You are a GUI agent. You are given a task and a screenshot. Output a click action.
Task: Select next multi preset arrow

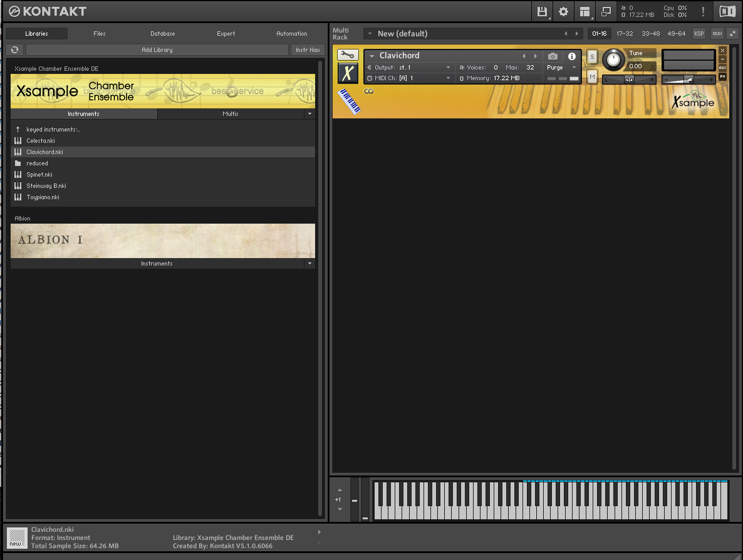[577, 34]
